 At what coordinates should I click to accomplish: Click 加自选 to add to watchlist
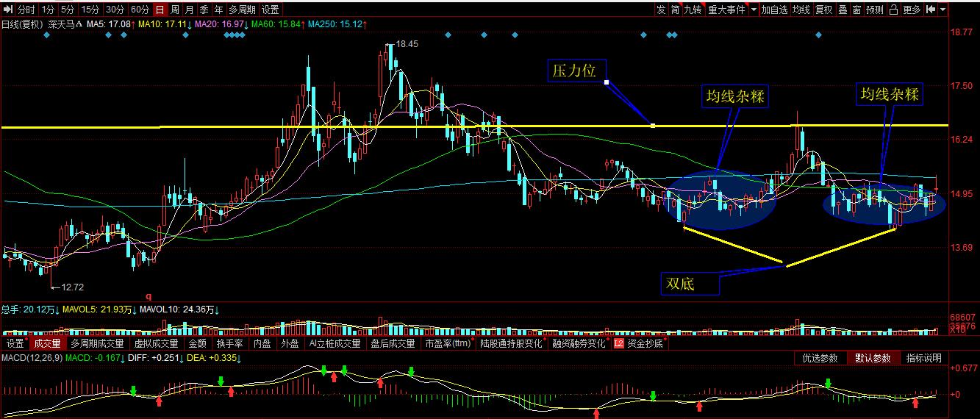[774, 10]
